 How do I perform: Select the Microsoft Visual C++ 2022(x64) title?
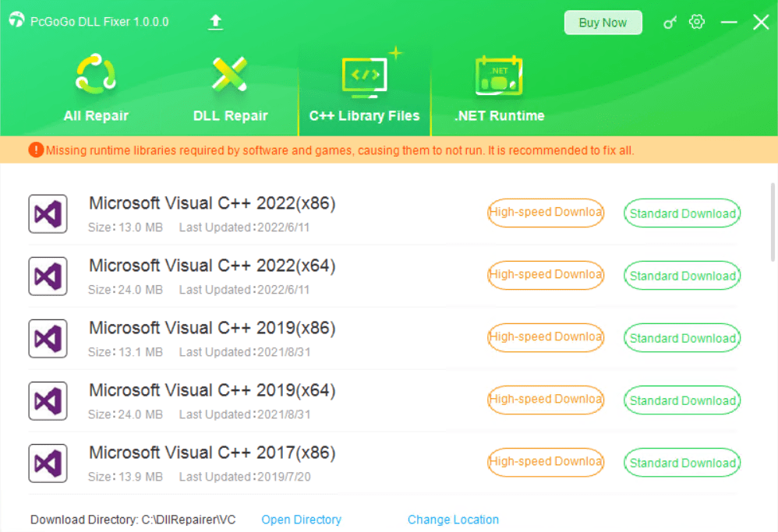(x=212, y=266)
